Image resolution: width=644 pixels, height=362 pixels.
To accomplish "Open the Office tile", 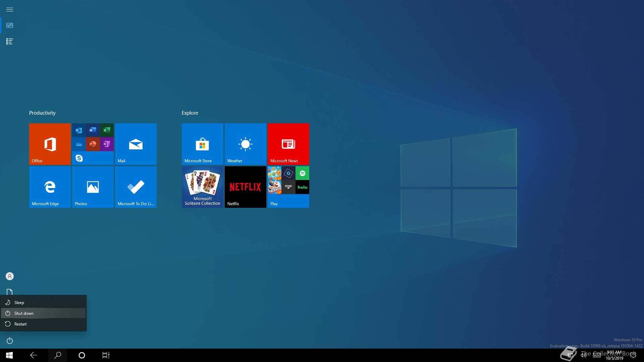I will coord(50,144).
